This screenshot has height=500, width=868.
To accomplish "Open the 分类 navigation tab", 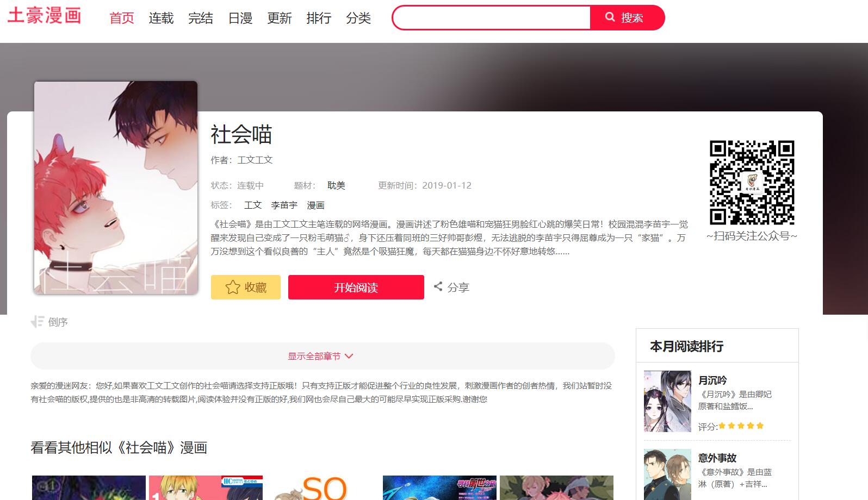I will point(358,18).
